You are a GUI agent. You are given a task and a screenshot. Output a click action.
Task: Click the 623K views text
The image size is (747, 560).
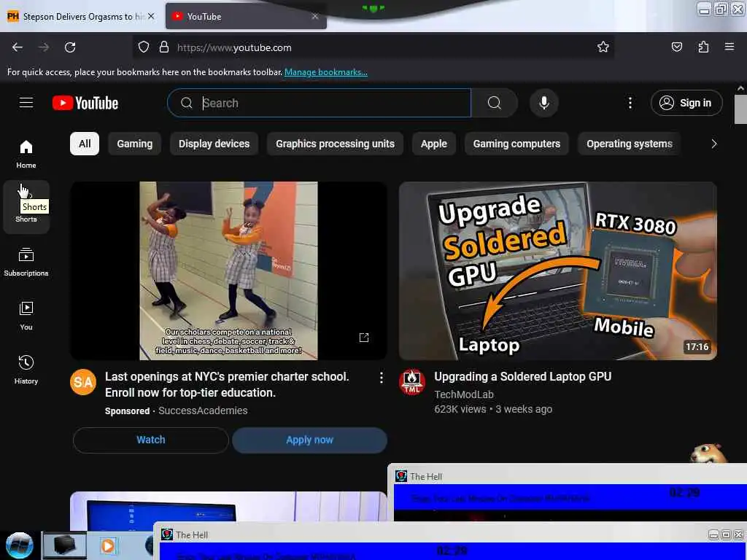[460, 409]
